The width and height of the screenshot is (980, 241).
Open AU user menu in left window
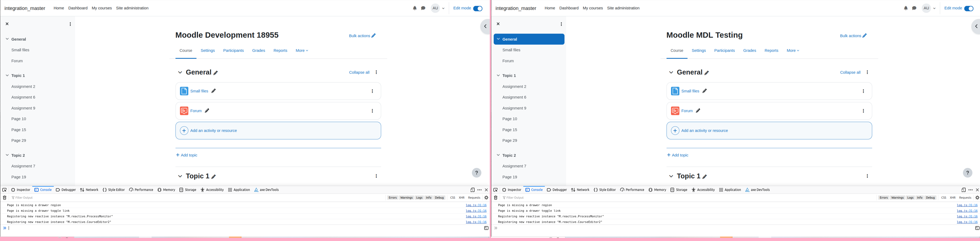point(438,8)
